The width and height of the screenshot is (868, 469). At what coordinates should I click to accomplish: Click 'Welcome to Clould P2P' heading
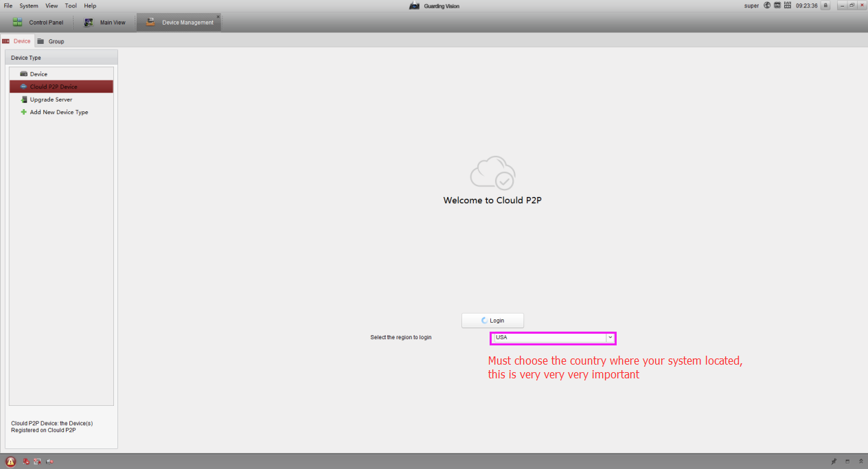[x=492, y=201]
